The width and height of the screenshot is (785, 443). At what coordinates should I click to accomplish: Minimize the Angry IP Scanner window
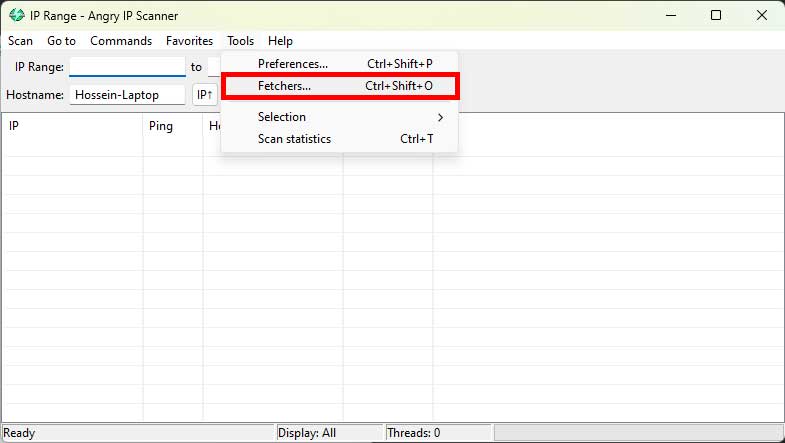(x=671, y=16)
